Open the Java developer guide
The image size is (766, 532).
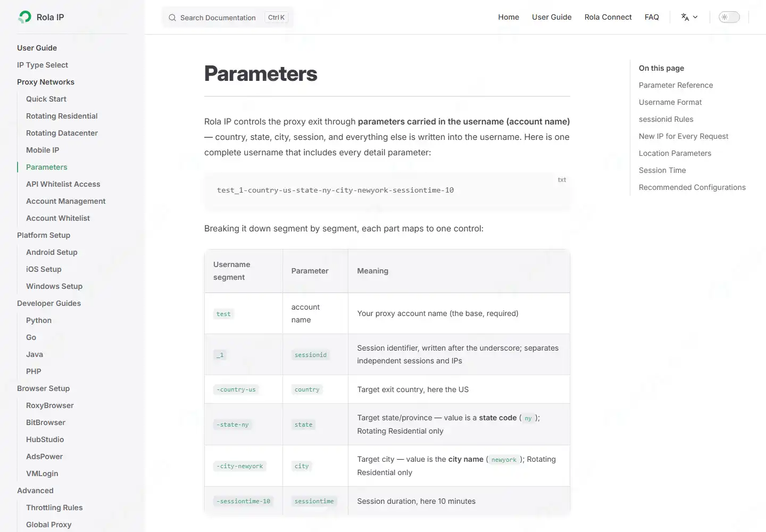point(35,354)
